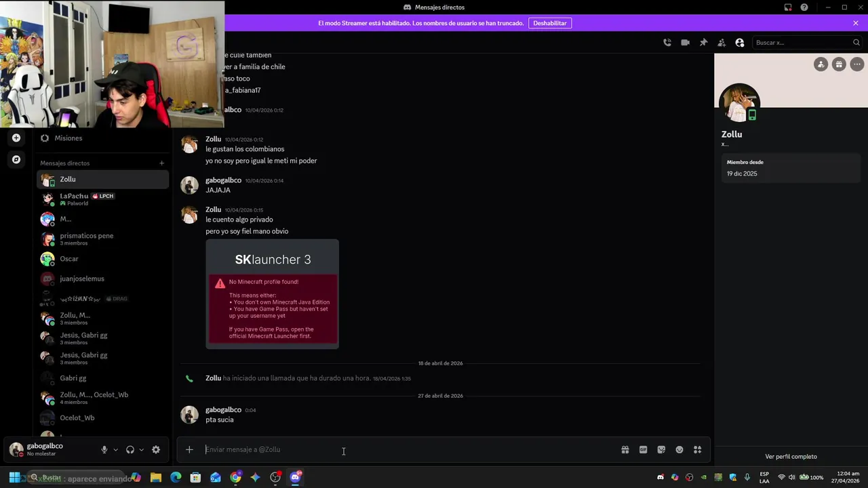Viewport: 868px width, 488px height.
Task: Click Zollu username on 'le cuento algo privado'
Action: click(x=214, y=209)
